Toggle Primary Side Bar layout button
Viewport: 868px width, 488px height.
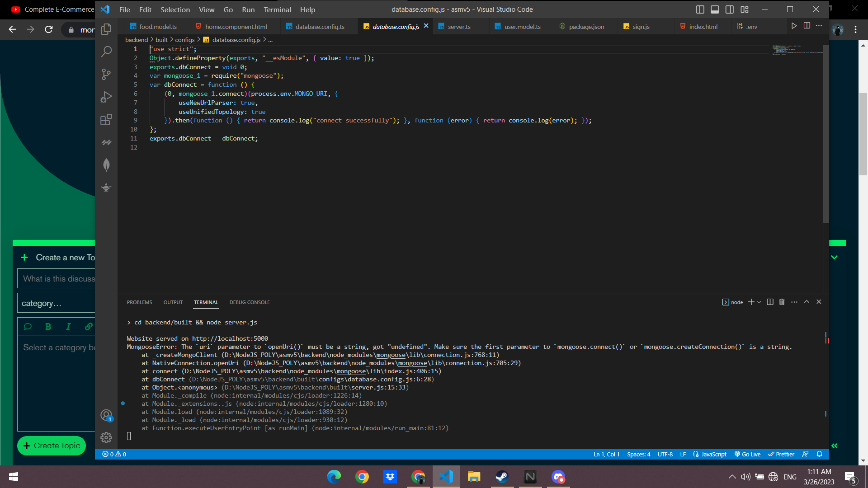coord(700,9)
